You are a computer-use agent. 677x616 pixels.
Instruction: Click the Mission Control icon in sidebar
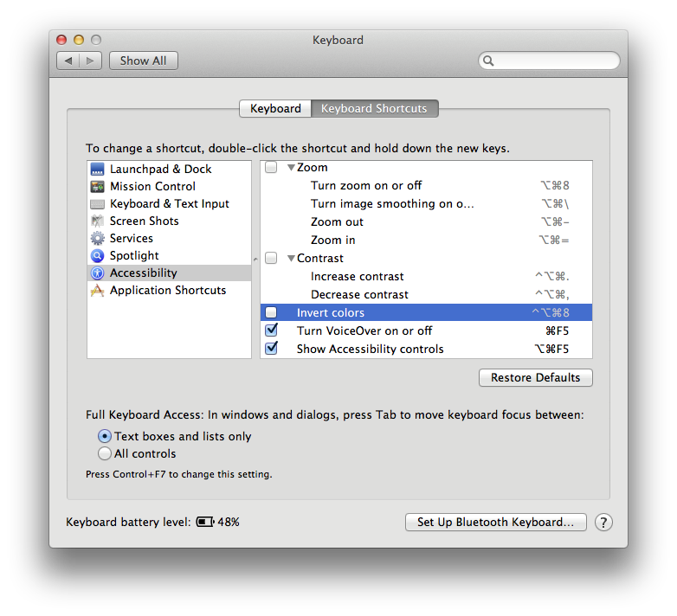[x=97, y=186]
